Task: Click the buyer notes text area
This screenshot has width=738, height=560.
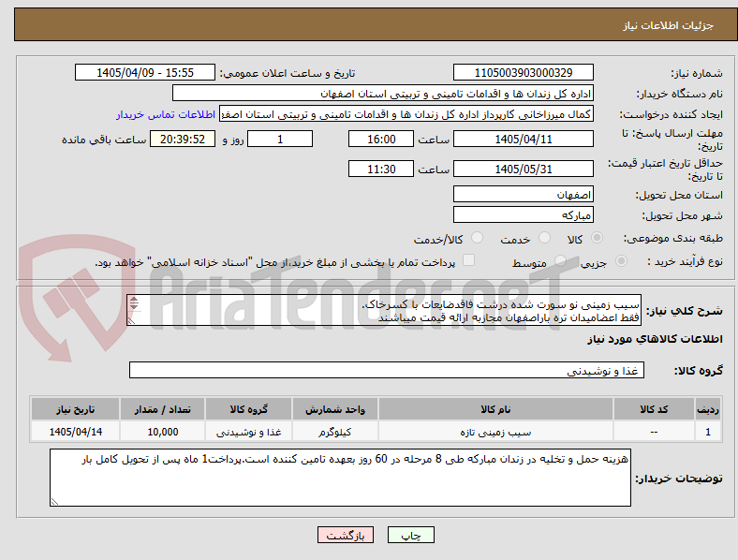Action: point(340,478)
